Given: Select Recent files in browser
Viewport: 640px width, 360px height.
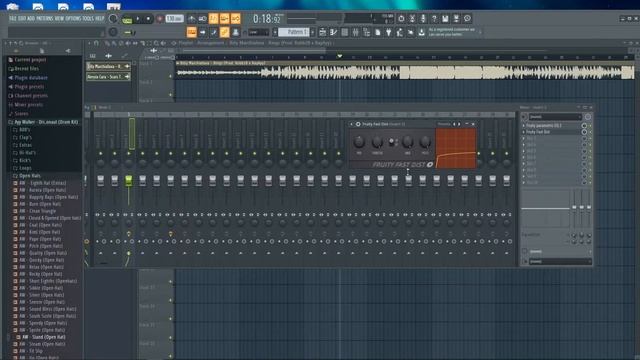Looking at the screenshot, I should pyautogui.click(x=27, y=69).
